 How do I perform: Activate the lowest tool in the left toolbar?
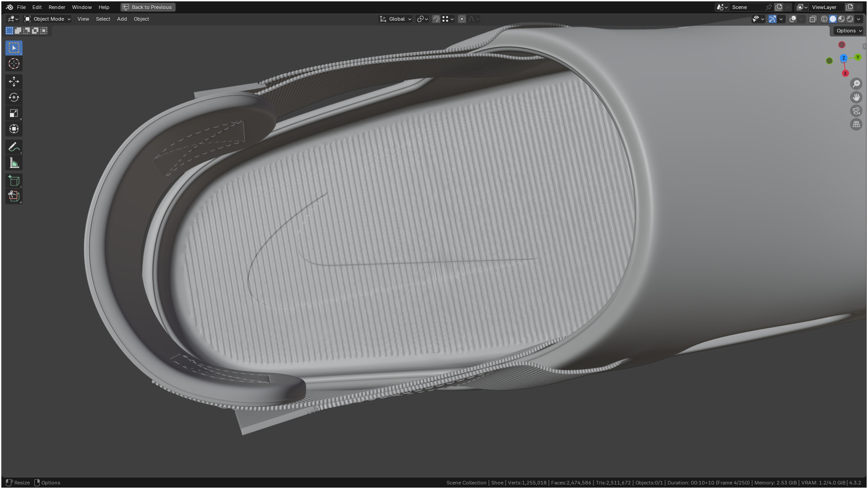14,196
